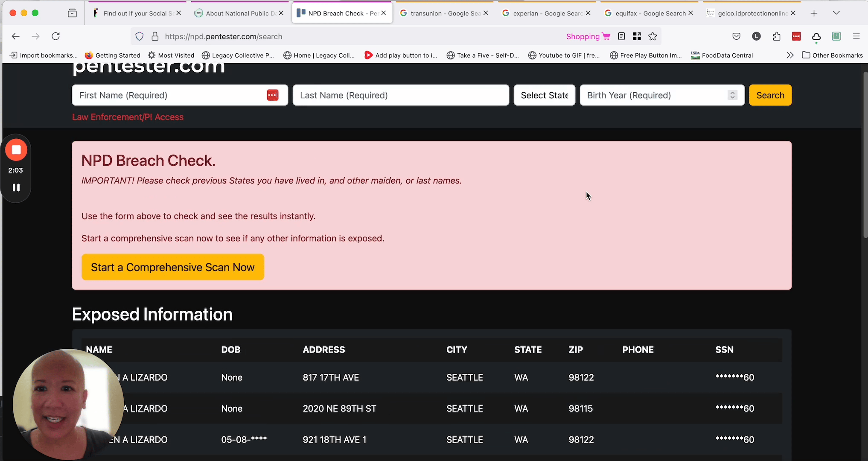The height and width of the screenshot is (461, 868).
Task: Open the cloud extension icon with green dot
Action: point(816,37)
